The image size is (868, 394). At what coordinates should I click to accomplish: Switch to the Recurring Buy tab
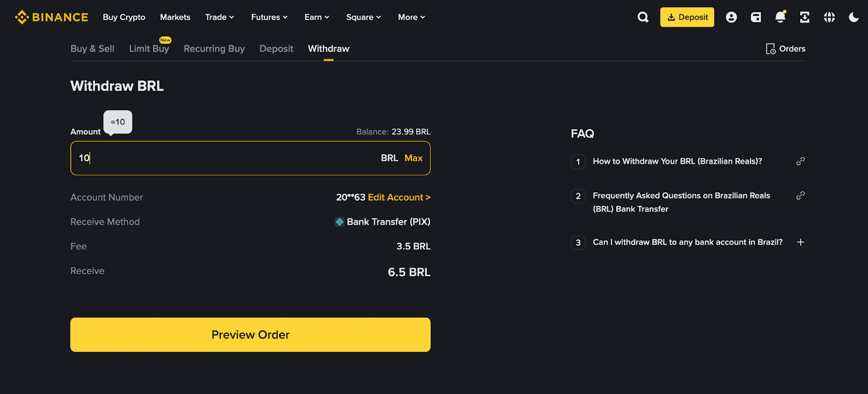pos(214,49)
